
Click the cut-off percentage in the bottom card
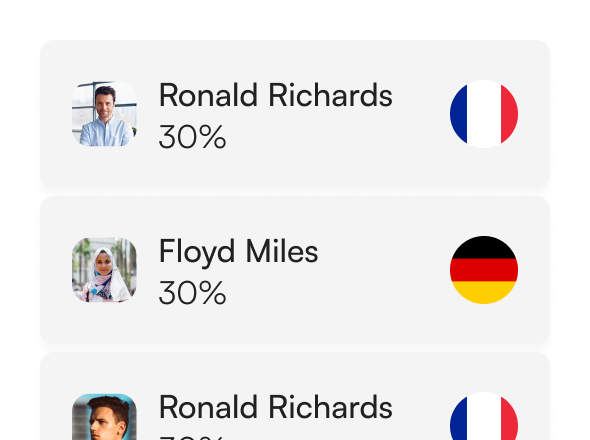point(192,438)
